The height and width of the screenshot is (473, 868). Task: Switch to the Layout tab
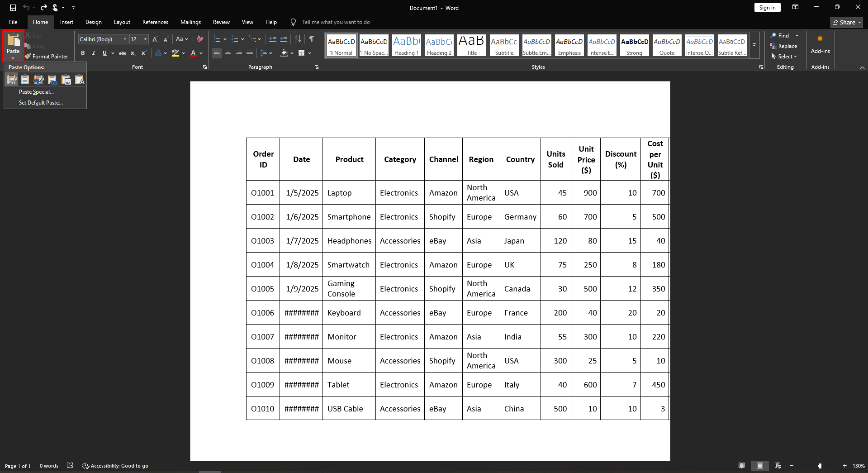click(x=122, y=22)
